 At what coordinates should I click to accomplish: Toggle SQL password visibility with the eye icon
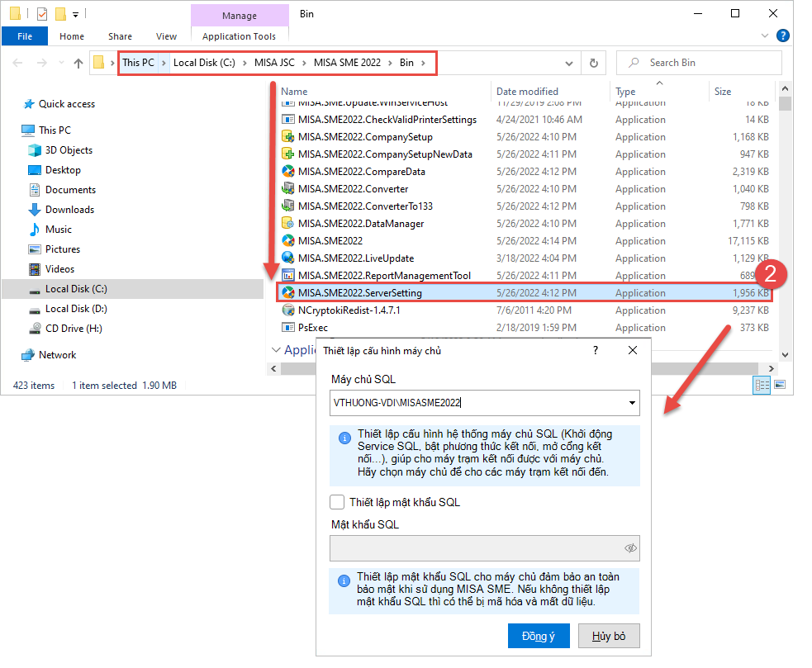630,547
